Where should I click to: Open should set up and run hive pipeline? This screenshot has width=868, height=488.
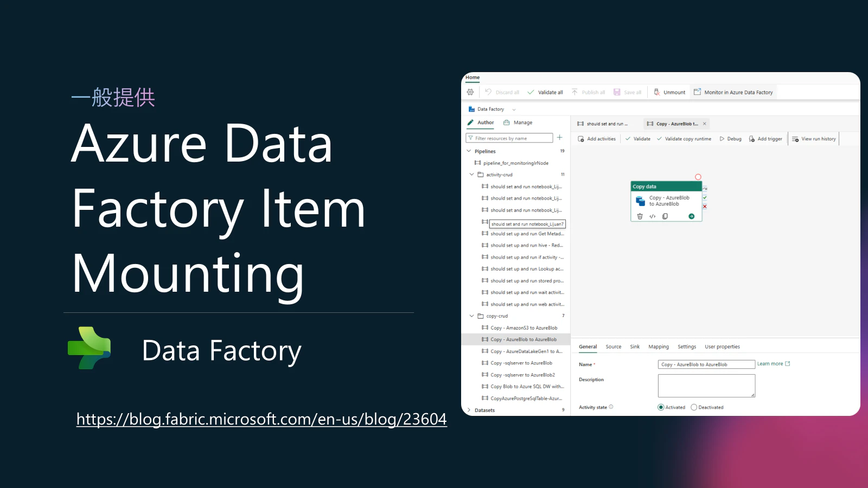(x=523, y=246)
